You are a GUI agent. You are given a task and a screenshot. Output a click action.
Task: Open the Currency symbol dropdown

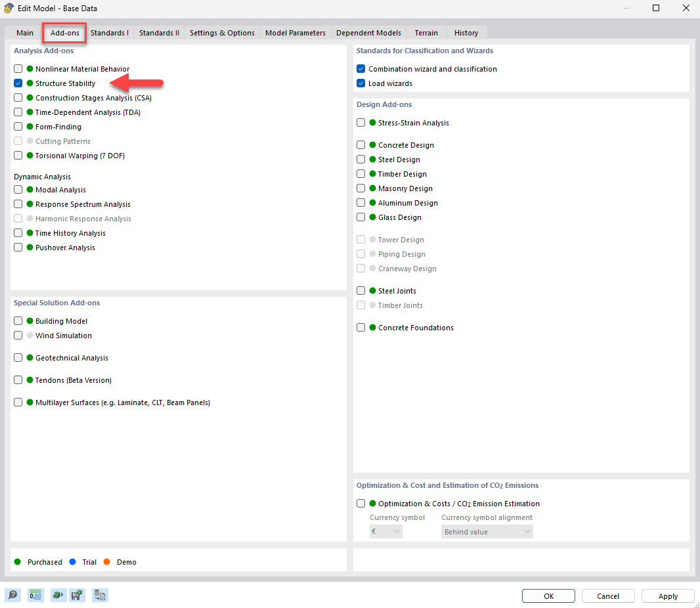[x=385, y=532]
